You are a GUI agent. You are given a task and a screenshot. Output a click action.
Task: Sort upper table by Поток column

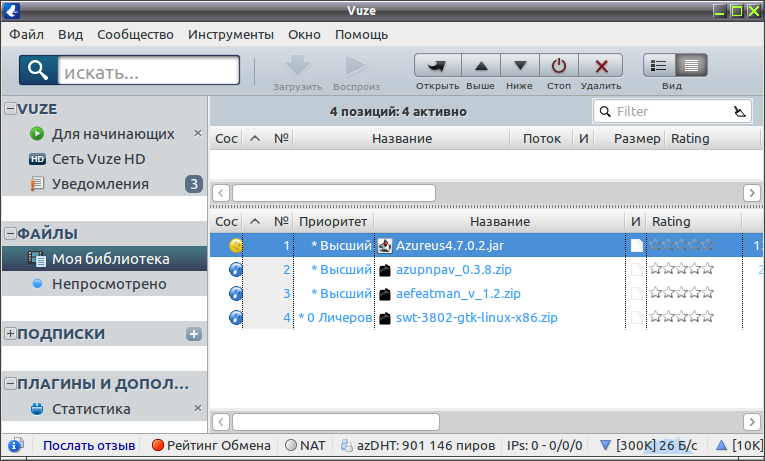(x=542, y=138)
